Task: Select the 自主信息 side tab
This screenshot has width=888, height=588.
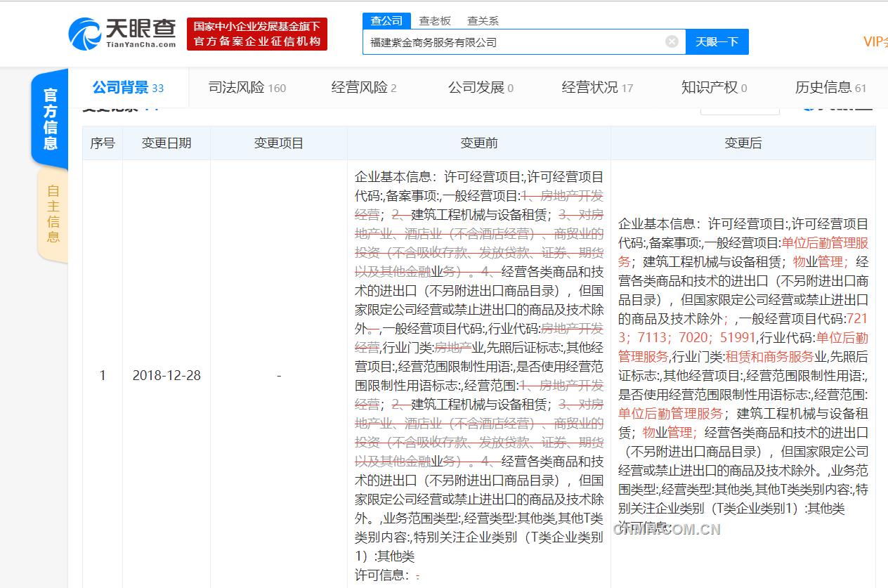Action: pyautogui.click(x=53, y=213)
